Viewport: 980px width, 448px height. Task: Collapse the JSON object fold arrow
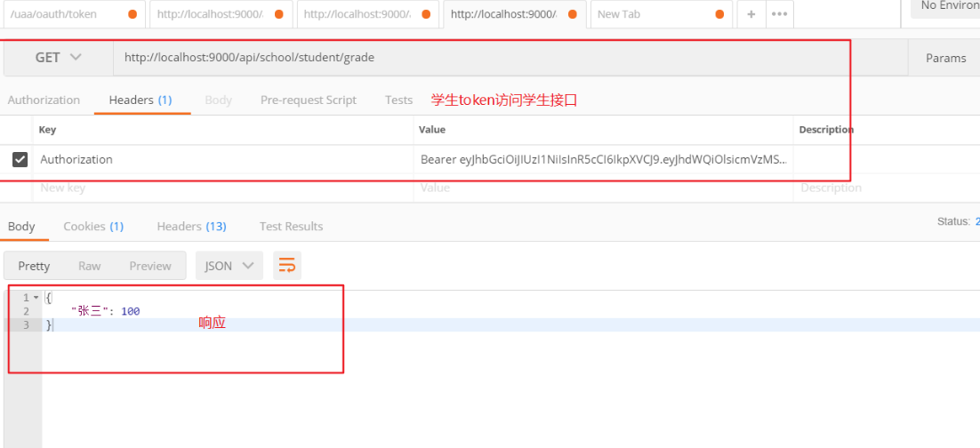point(36,298)
